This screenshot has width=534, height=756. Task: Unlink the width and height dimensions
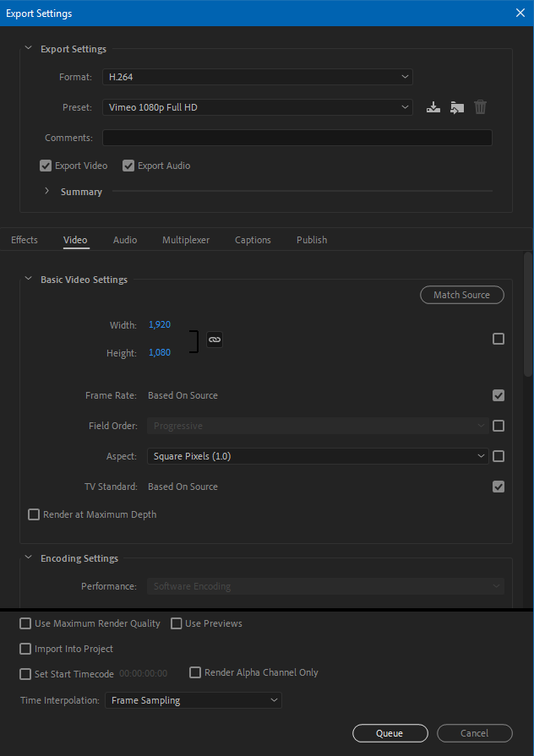click(214, 339)
